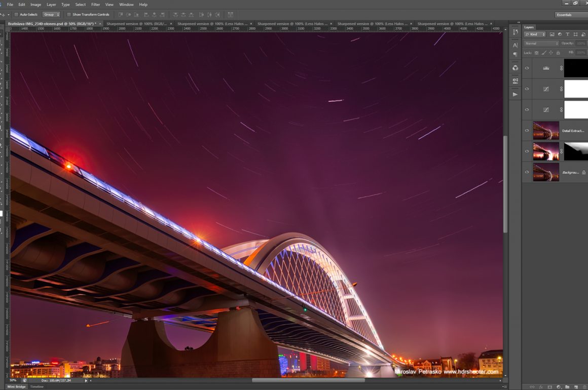Click the type layer filter icon
This screenshot has height=390, width=588.
click(567, 34)
